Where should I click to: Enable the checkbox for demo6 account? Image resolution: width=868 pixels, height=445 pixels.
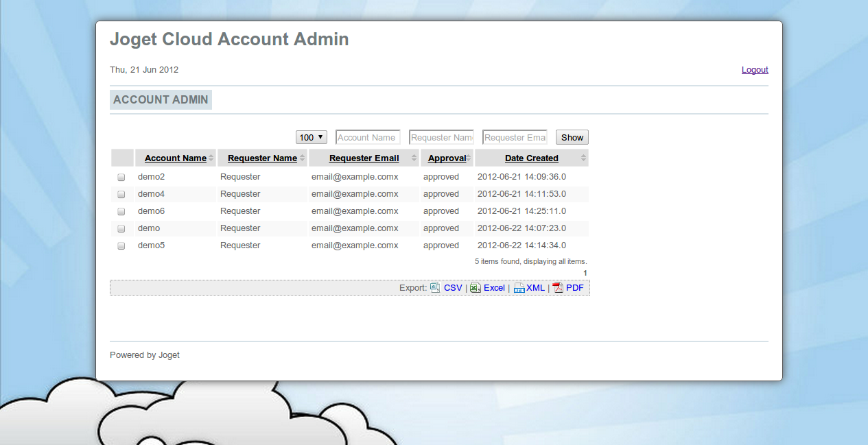[121, 211]
